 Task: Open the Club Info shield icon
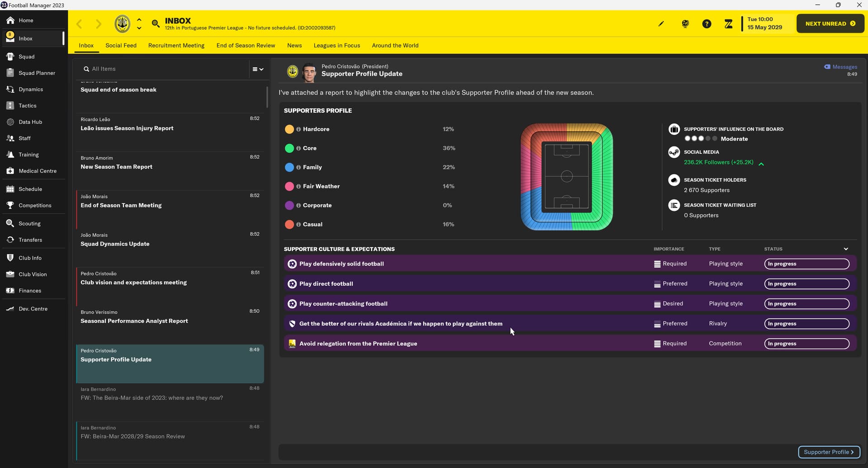coord(10,258)
